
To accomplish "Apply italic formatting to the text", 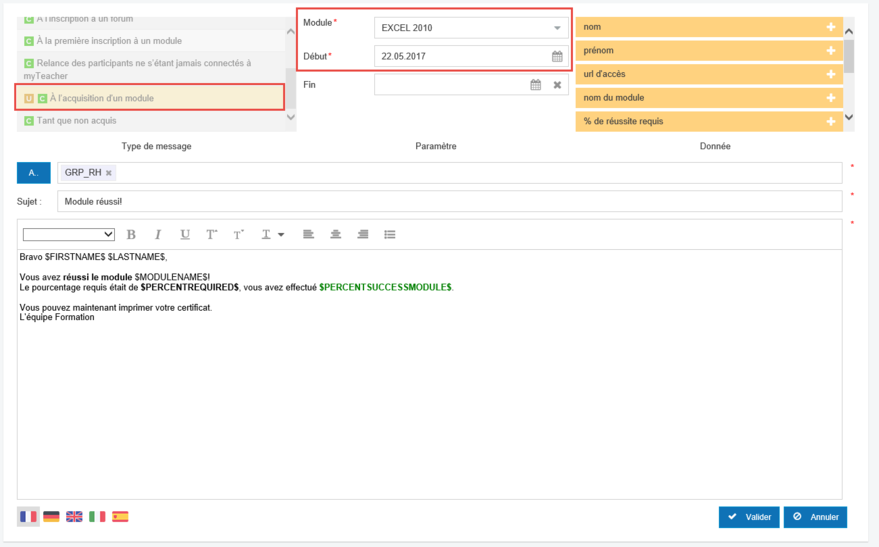I will [158, 234].
